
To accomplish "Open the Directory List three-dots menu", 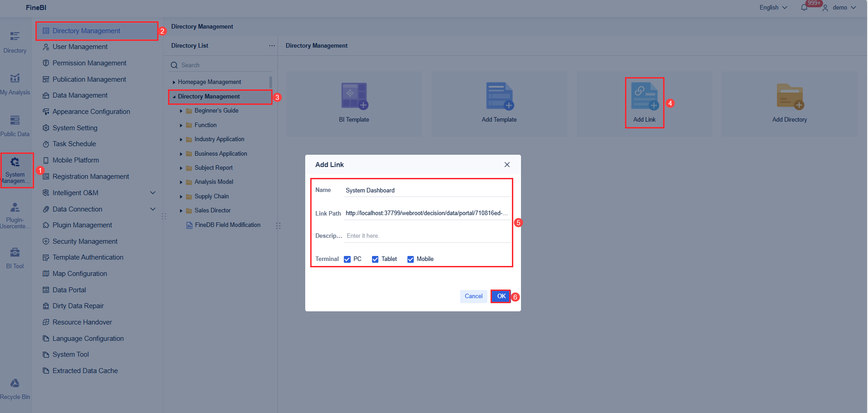I will (x=272, y=46).
